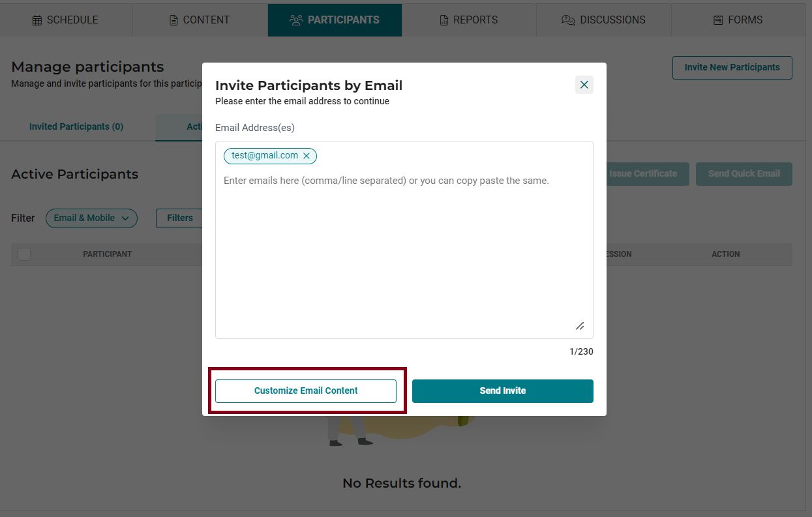This screenshot has width=812, height=517.
Task: Switch to the Reports tab
Action: point(469,20)
